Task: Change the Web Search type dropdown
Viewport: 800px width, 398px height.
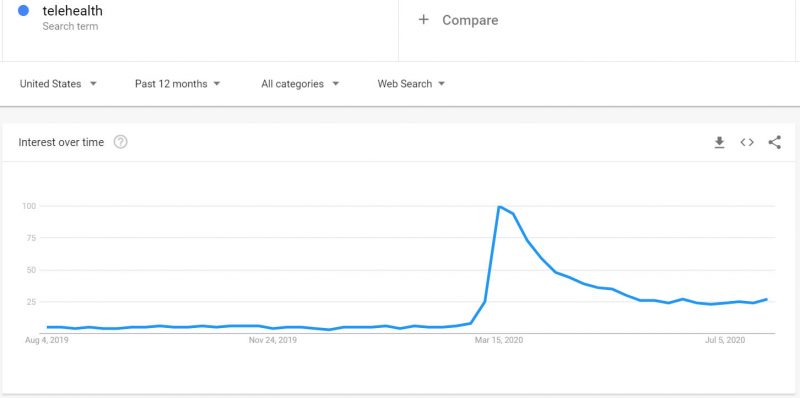Action: click(x=411, y=84)
